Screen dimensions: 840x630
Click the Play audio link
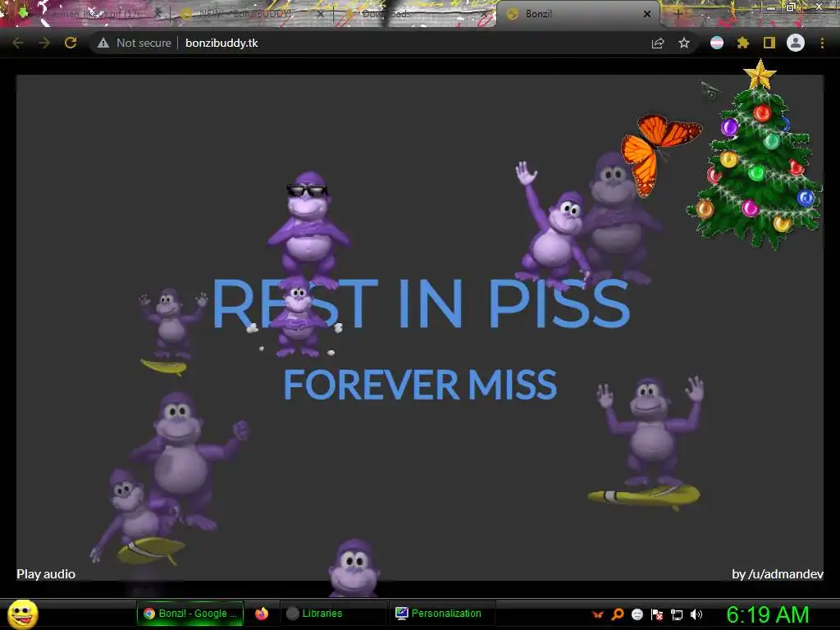[x=46, y=573]
